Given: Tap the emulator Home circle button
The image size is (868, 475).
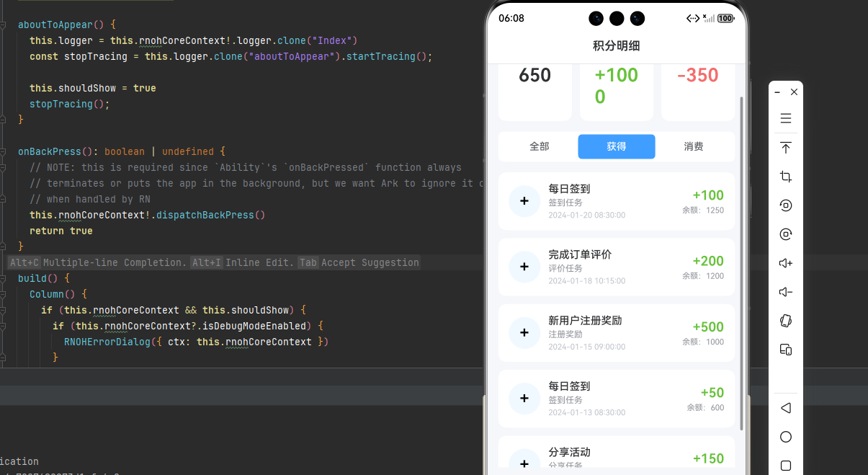Looking at the screenshot, I should (786, 437).
